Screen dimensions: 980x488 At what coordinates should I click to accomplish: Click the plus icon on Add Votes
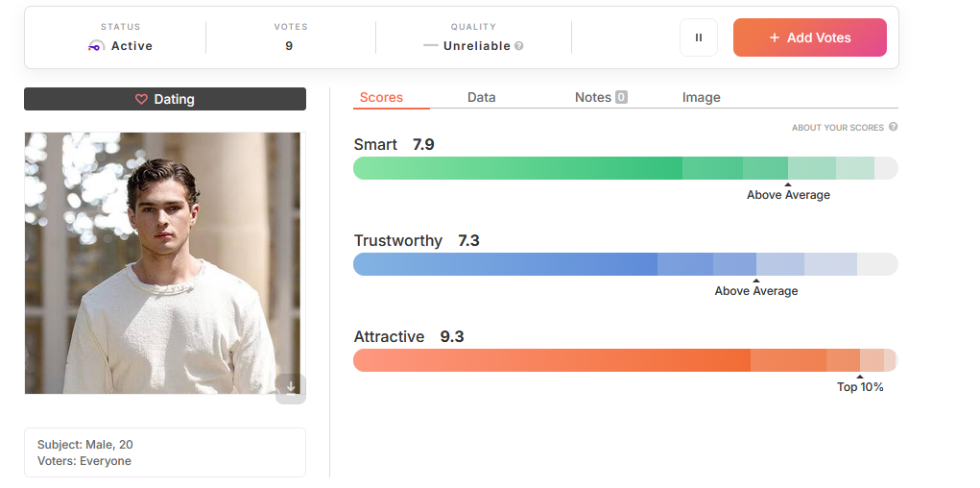(775, 37)
